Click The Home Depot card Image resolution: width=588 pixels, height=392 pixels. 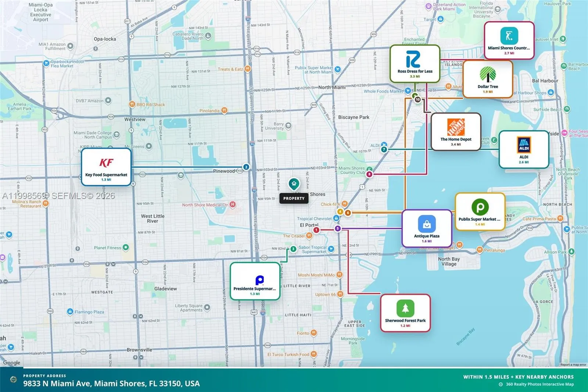click(x=456, y=132)
